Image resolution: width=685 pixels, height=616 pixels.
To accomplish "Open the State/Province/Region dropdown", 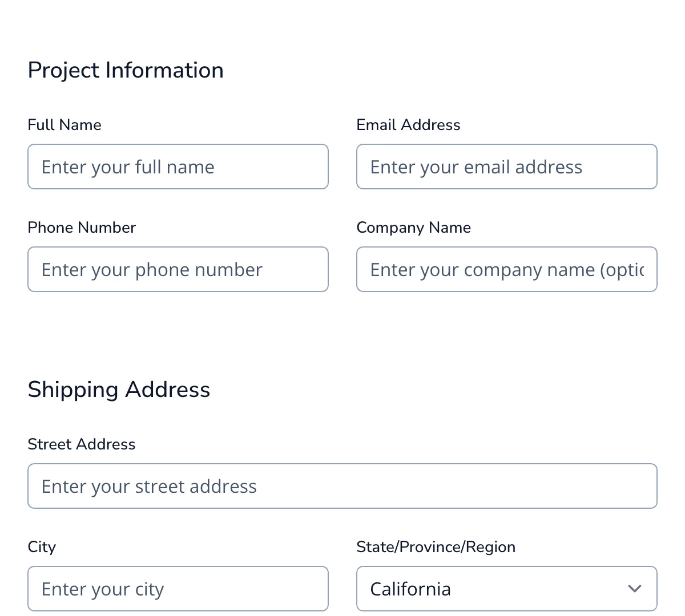I will click(507, 589).
